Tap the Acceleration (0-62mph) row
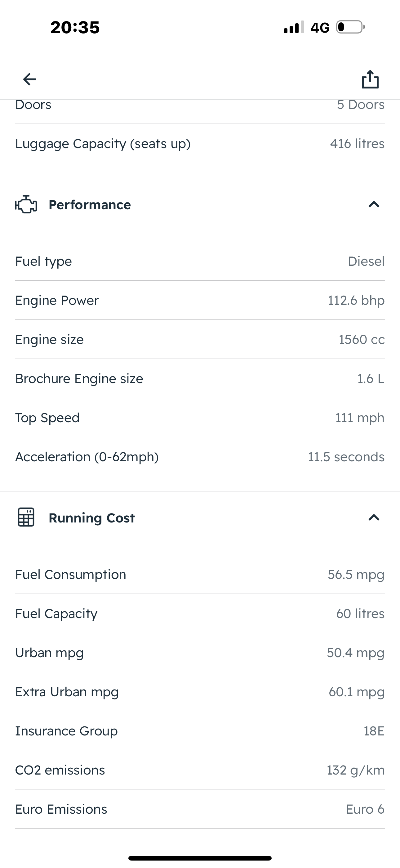Screen dimensions: 400x868 pyautogui.click(x=200, y=457)
